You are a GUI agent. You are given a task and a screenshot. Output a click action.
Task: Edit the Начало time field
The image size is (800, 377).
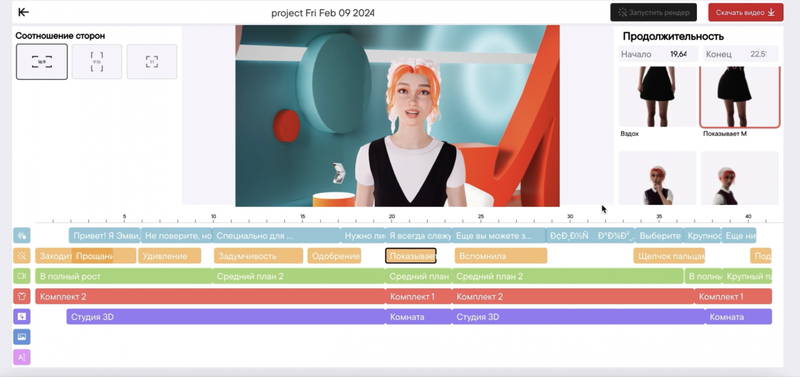658,54
